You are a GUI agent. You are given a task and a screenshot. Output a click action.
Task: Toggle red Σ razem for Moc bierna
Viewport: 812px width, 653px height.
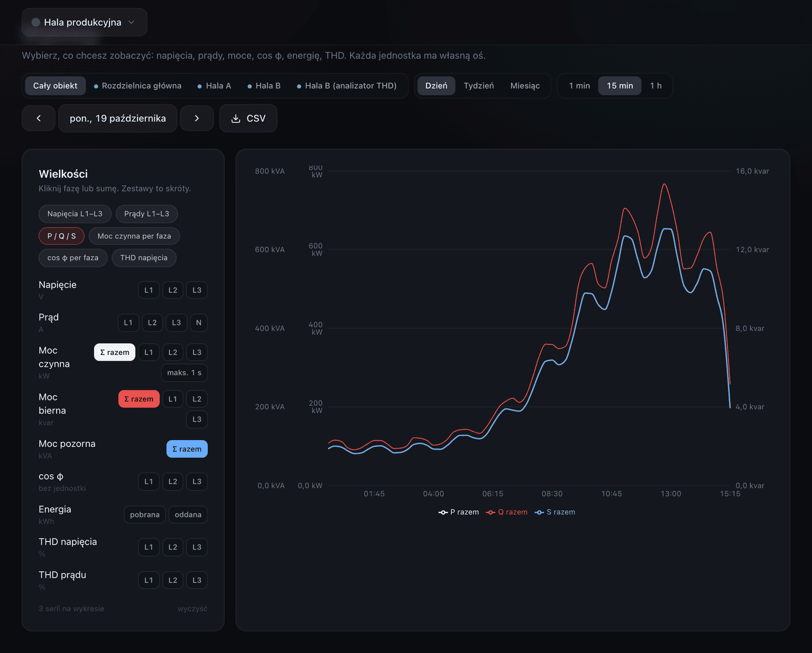[139, 399]
